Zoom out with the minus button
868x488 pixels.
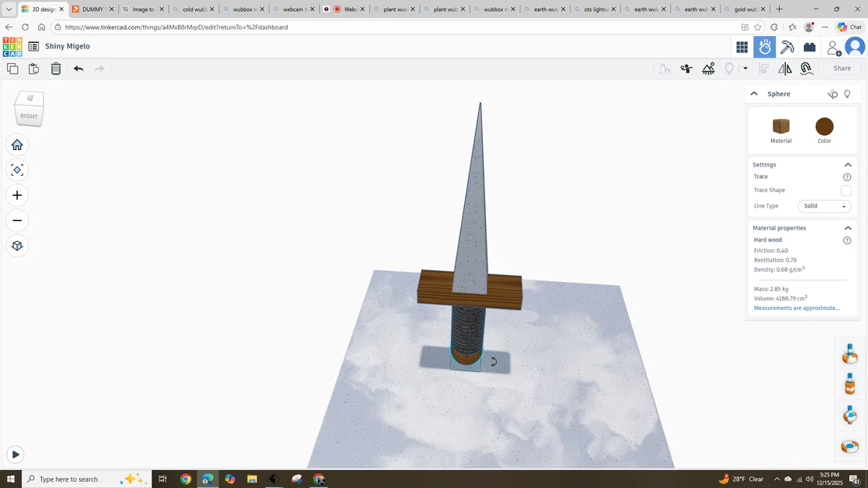[17, 221]
